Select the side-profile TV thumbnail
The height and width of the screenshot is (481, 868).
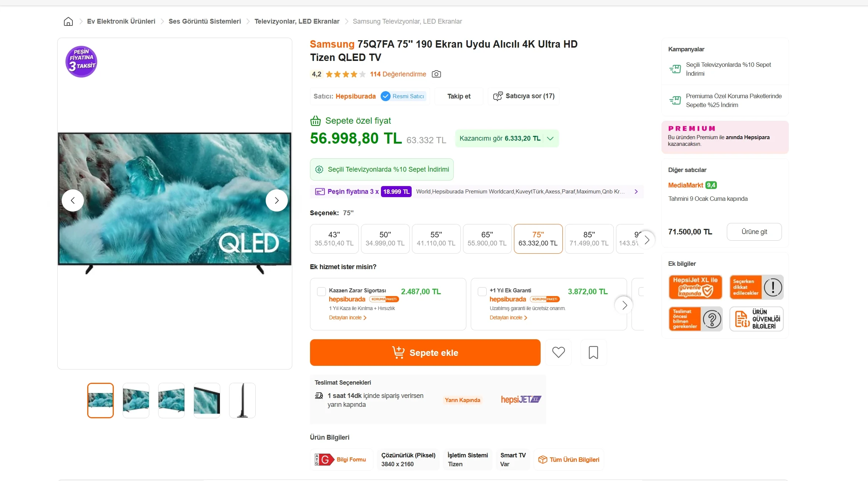[x=242, y=401]
